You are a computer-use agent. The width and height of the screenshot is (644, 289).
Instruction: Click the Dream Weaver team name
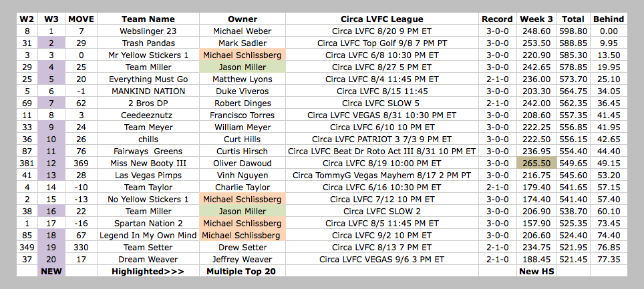pyautogui.click(x=148, y=259)
